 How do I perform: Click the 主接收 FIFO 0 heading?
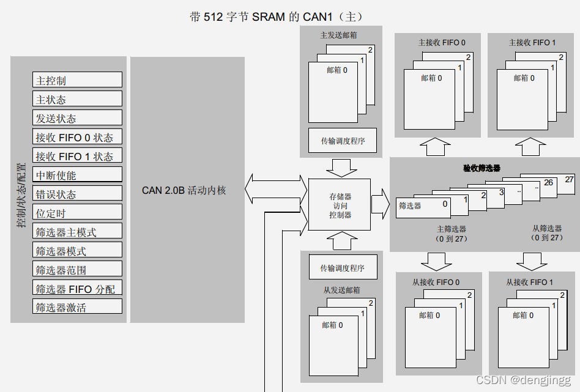pos(442,43)
